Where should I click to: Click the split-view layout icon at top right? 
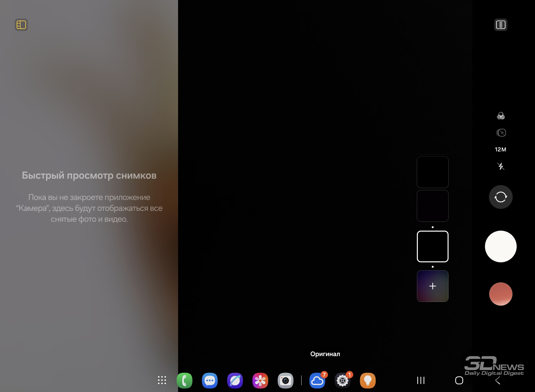point(501,25)
